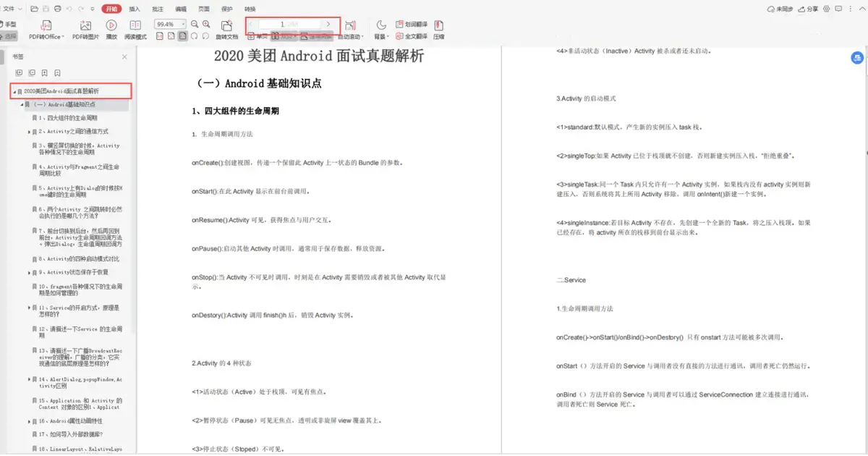Image resolution: width=868 pixels, height=456 pixels.
Task: Switch to the 编辑 tab
Action: (x=181, y=9)
